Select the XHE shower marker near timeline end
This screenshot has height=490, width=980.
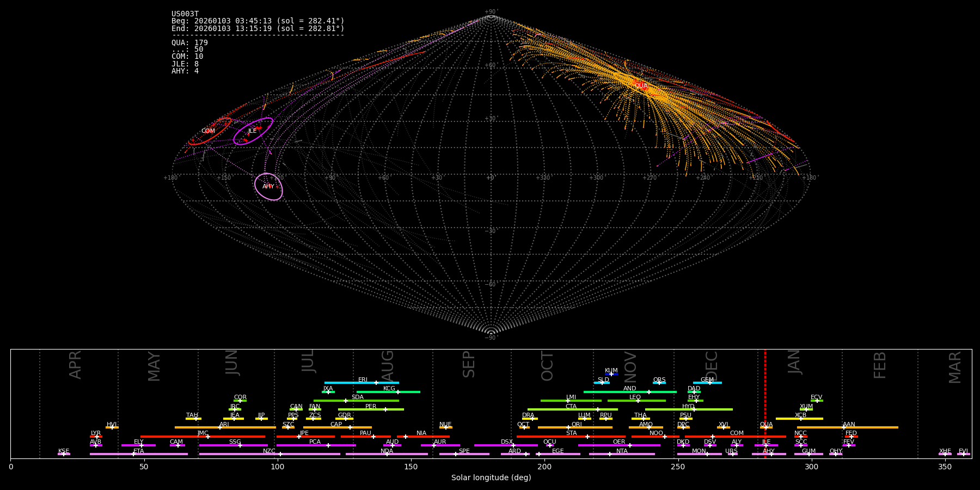pos(945,454)
